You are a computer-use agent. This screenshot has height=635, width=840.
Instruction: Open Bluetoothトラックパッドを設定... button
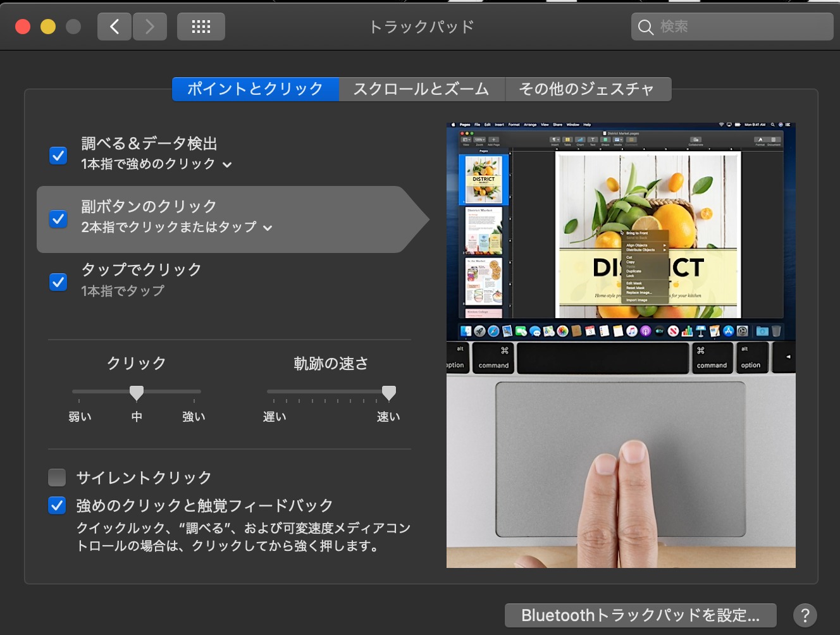pyautogui.click(x=640, y=615)
